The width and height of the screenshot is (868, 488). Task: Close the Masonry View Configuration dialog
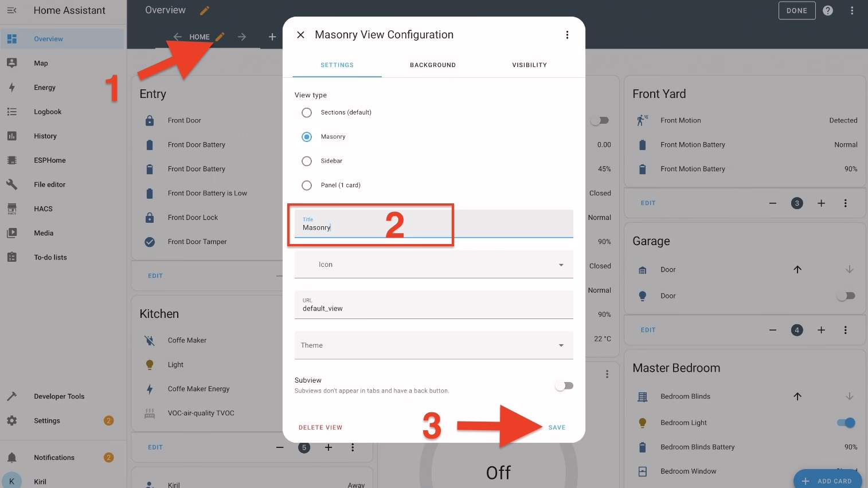(x=300, y=35)
